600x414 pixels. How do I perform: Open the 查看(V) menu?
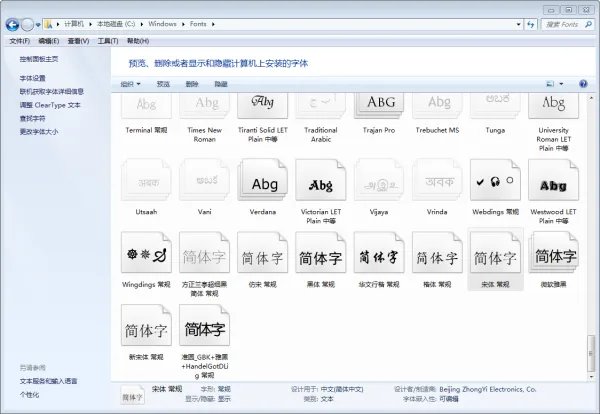pyautogui.click(x=78, y=41)
